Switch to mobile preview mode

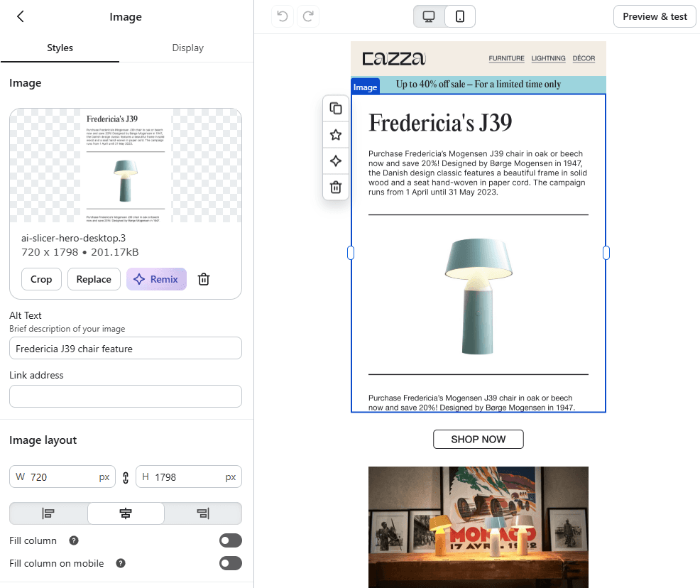point(460,16)
